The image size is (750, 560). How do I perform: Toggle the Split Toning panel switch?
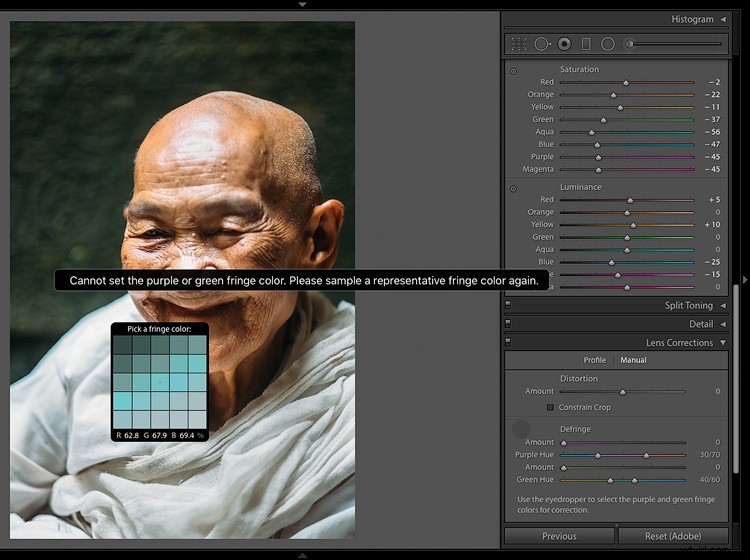[508, 305]
